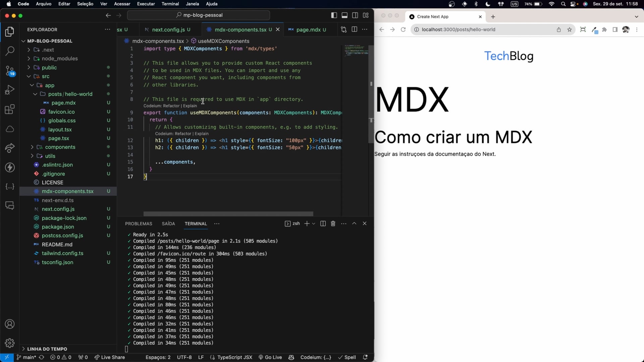644x362 pixels.
Task: Open the Terminal menu in menu bar
Action: point(170,4)
